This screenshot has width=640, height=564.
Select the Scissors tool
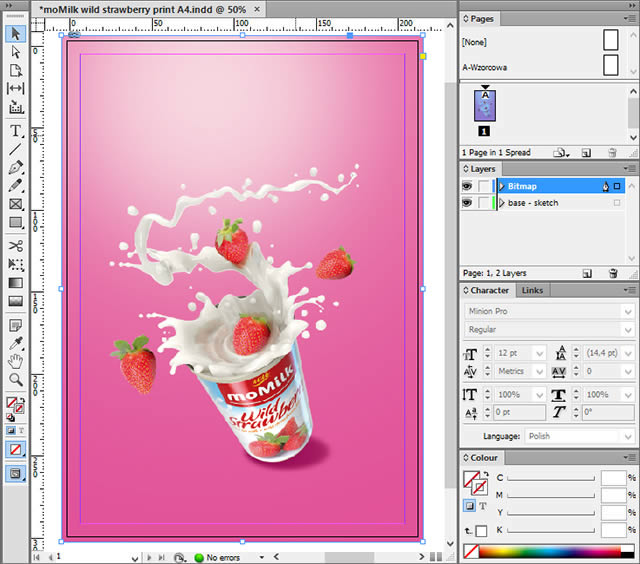(16, 246)
